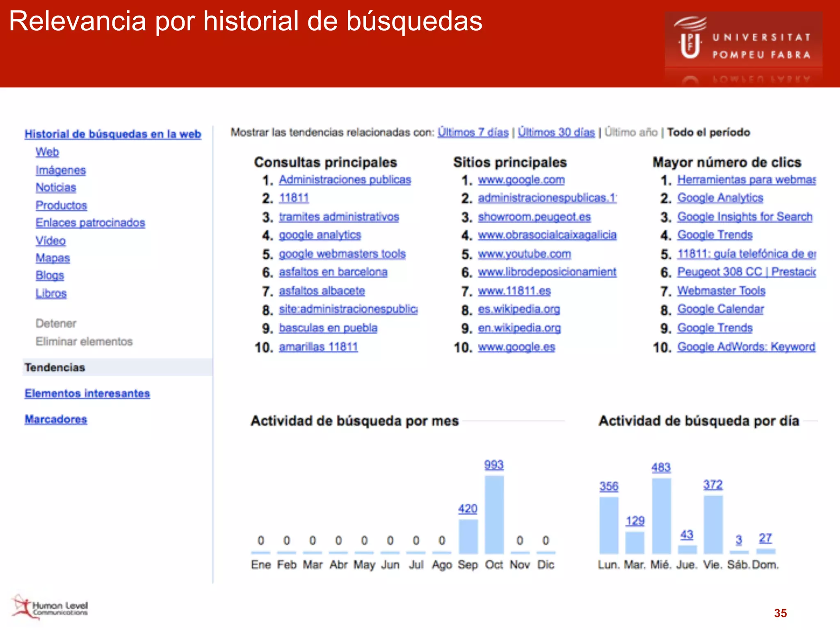Open asfaltos en barcelona query

tap(333, 272)
